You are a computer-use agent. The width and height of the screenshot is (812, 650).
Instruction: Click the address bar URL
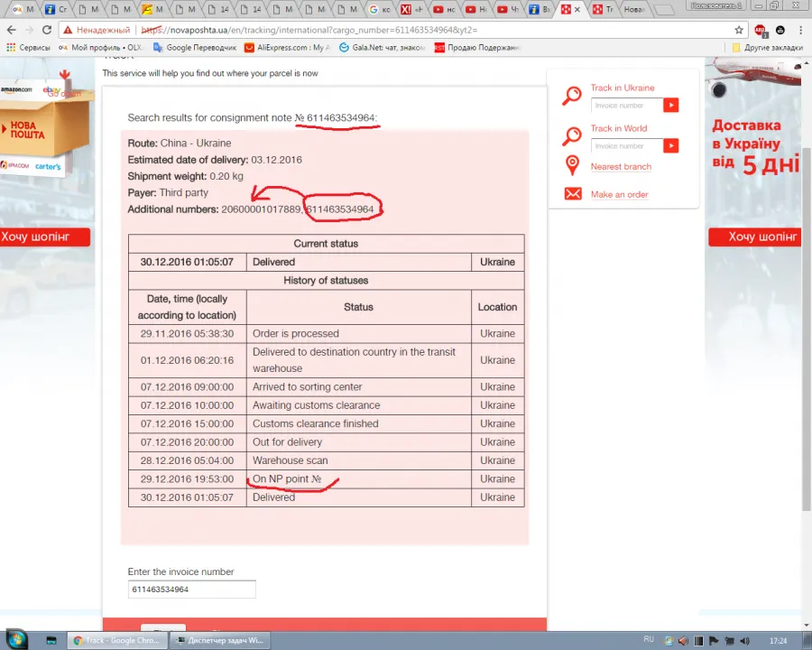(x=309, y=30)
